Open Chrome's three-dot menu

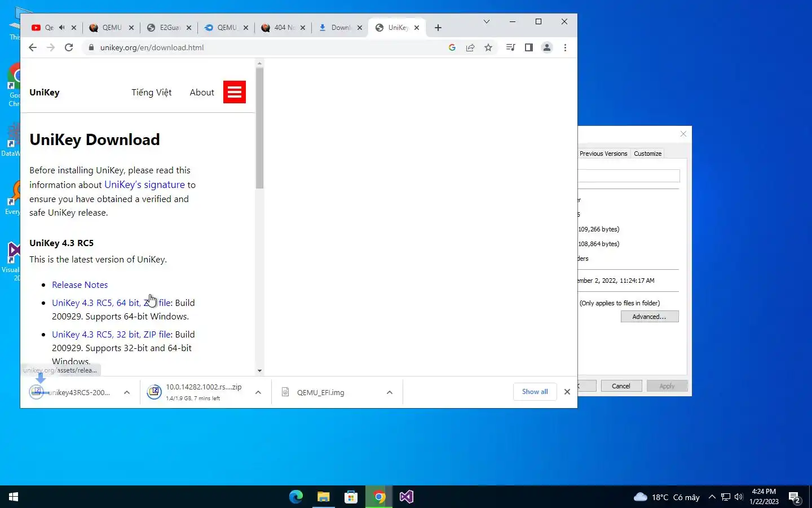565,47
